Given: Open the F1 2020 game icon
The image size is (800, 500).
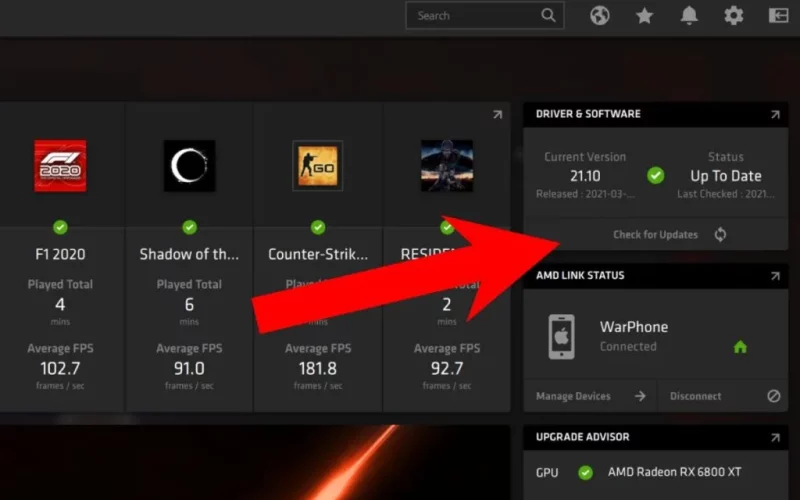Looking at the screenshot, I should 60,166.
